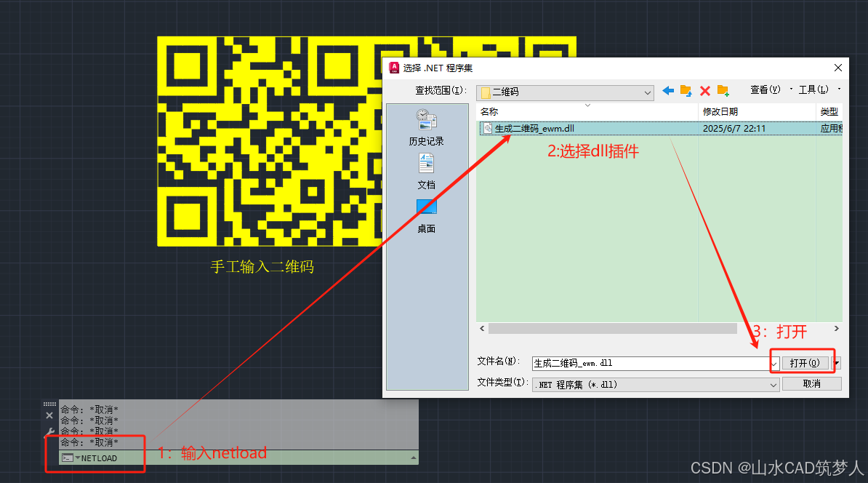Screen dimensions: 868x483
Task: Expand the arrow beside 打开 button
Action: pos(837,363)
